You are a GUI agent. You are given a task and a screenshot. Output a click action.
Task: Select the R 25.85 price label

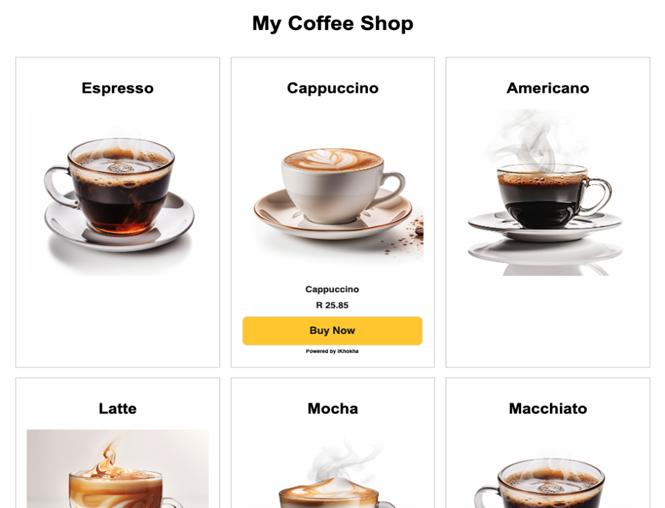[x=332, y=305]
